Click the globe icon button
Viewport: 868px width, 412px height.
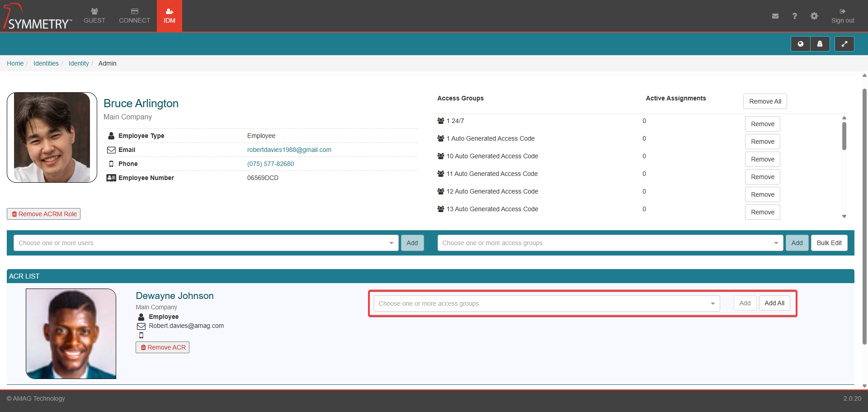[x=800, y=44]
